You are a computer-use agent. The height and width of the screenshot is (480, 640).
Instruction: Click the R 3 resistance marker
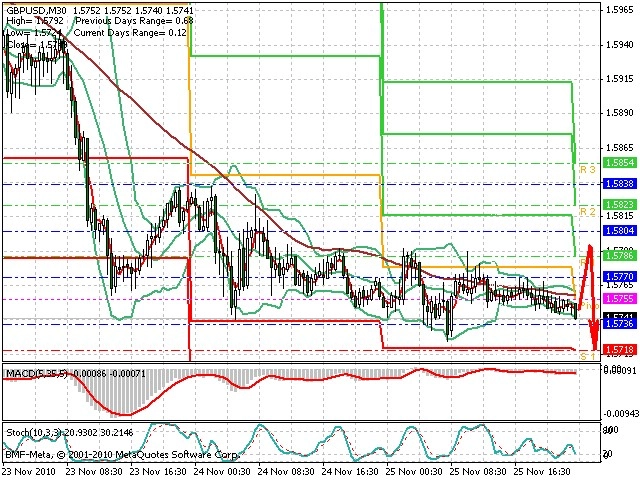(588, 169)
